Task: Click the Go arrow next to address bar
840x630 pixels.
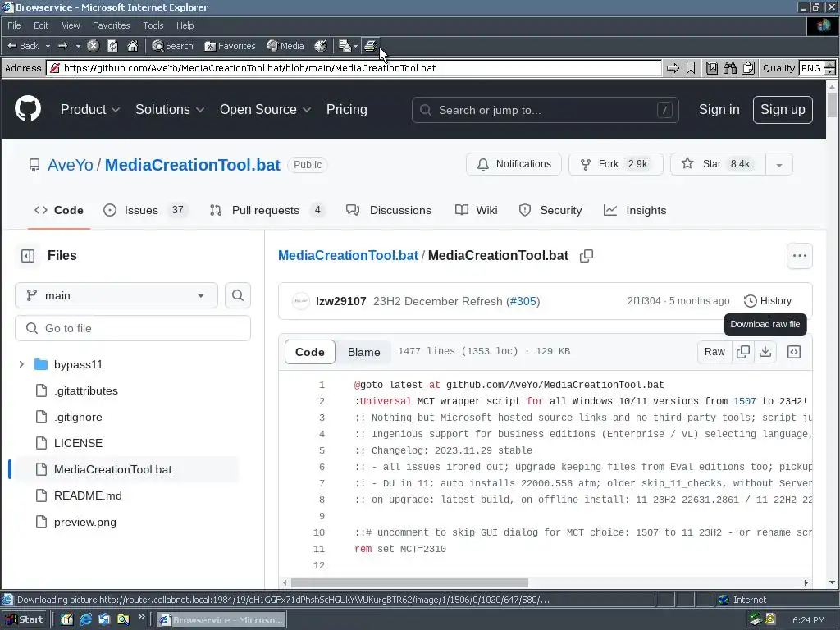Action: (x=673, y=68)
